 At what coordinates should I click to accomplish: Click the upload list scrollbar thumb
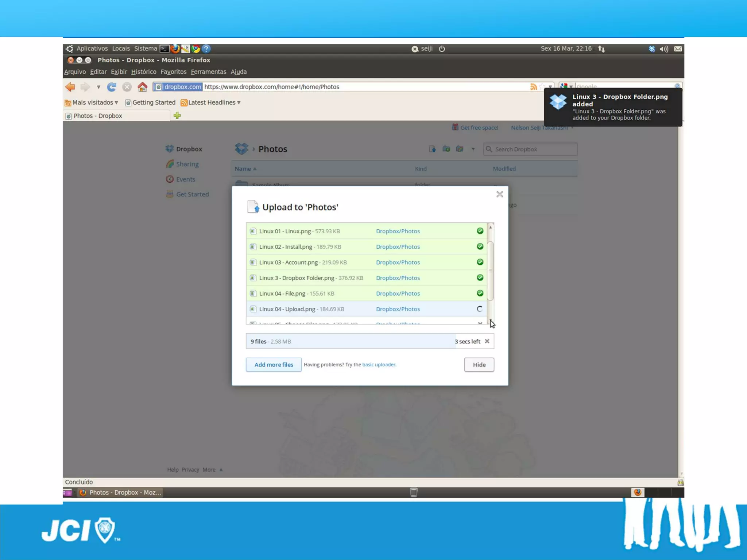pyautogui.click(x=491, y=271)
